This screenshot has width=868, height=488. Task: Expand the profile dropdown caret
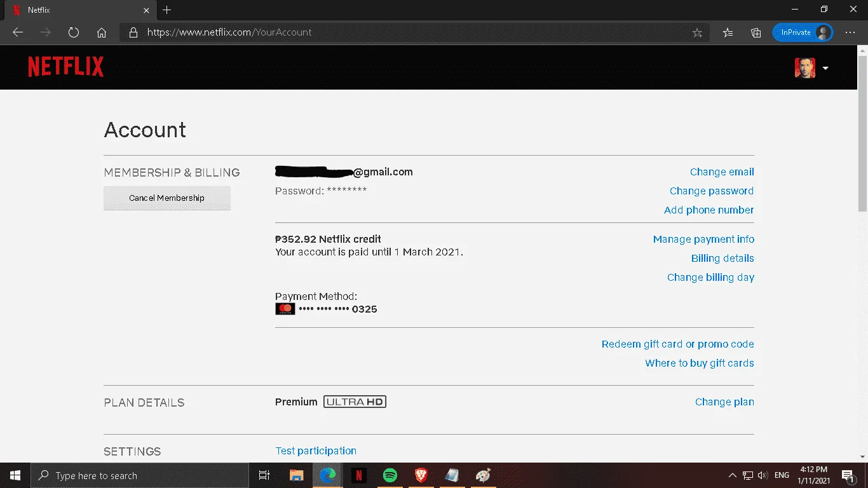tap(825, 68)
